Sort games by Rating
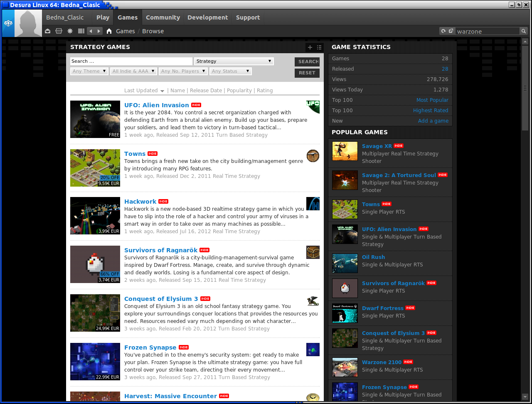Image resolution: width=532 pixels, height=404 pixels. [x=265, y=91]
